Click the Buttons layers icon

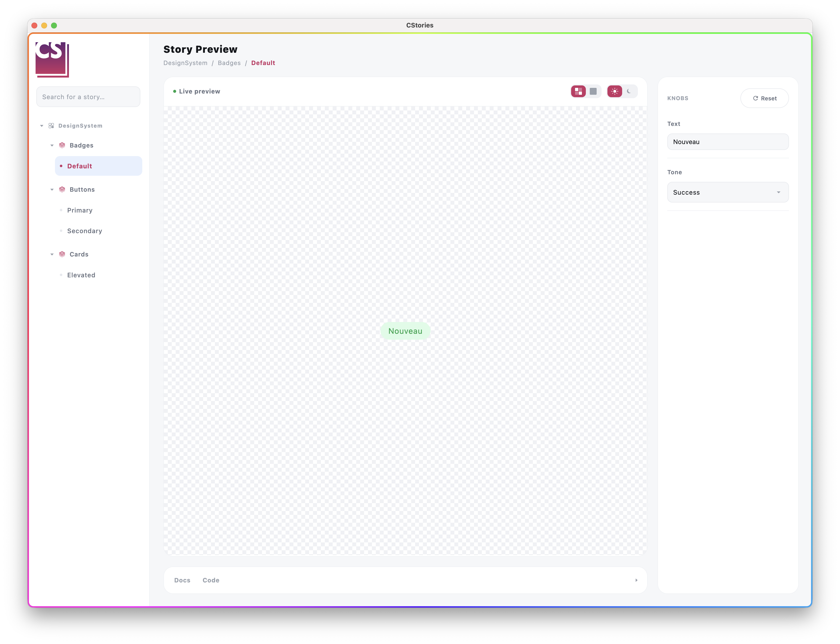(62, 189)
